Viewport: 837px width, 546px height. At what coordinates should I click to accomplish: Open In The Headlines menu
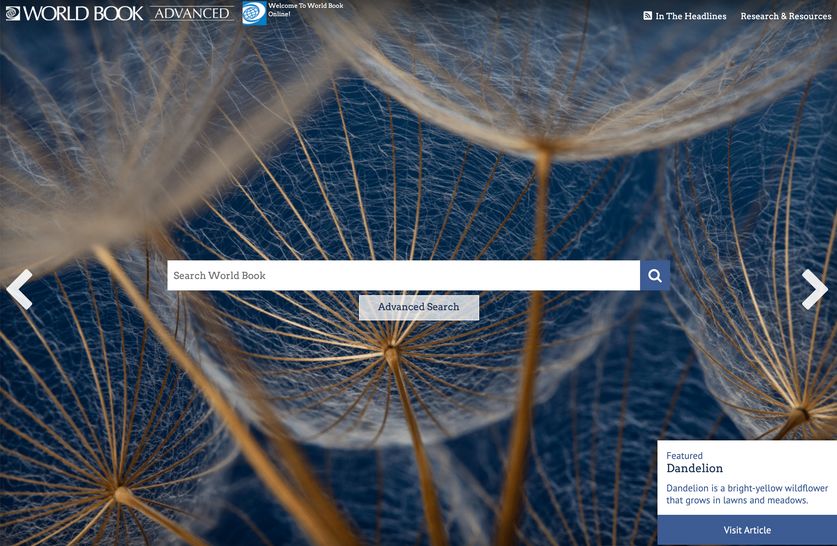click(690, 16)
